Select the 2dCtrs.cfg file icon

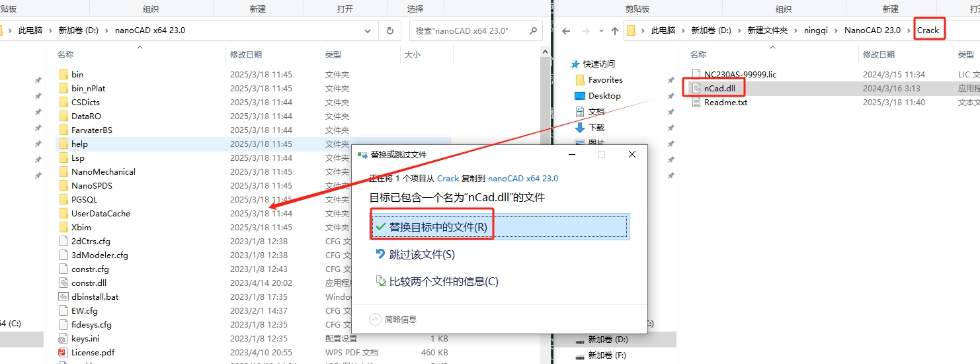pos(63,241)
